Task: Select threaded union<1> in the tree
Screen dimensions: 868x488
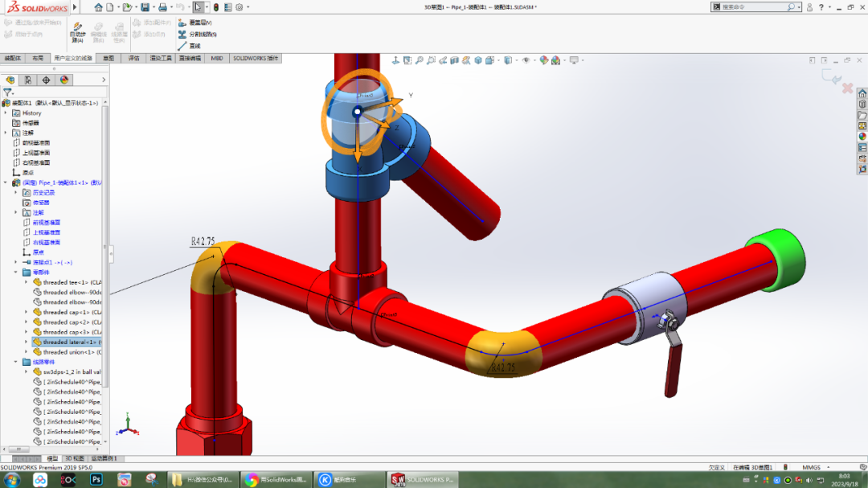Action: coord(67,352)
